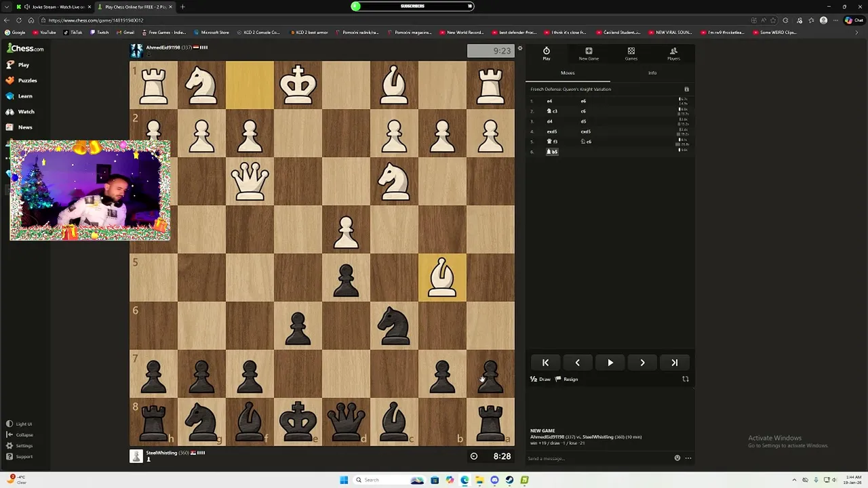Open Steam from the taskbar

[x=509, y=480]
